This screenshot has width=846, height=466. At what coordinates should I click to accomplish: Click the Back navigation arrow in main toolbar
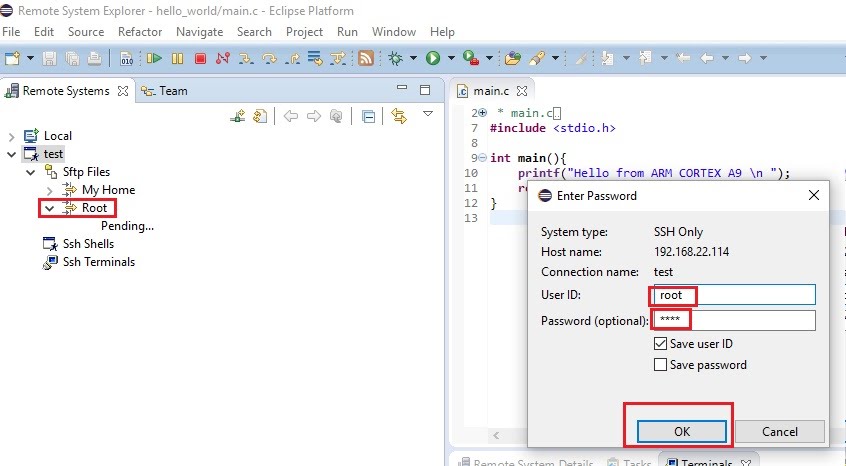point(707,58)
